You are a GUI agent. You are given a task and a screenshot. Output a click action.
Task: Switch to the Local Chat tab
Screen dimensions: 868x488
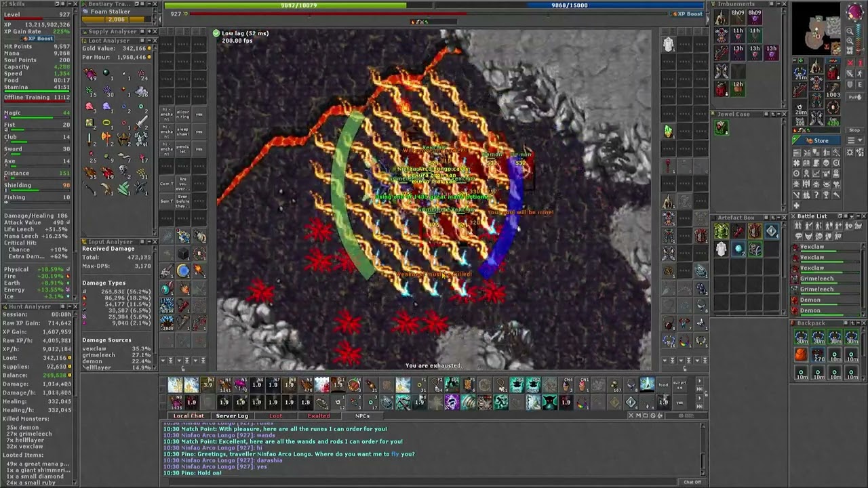[189, 415]
